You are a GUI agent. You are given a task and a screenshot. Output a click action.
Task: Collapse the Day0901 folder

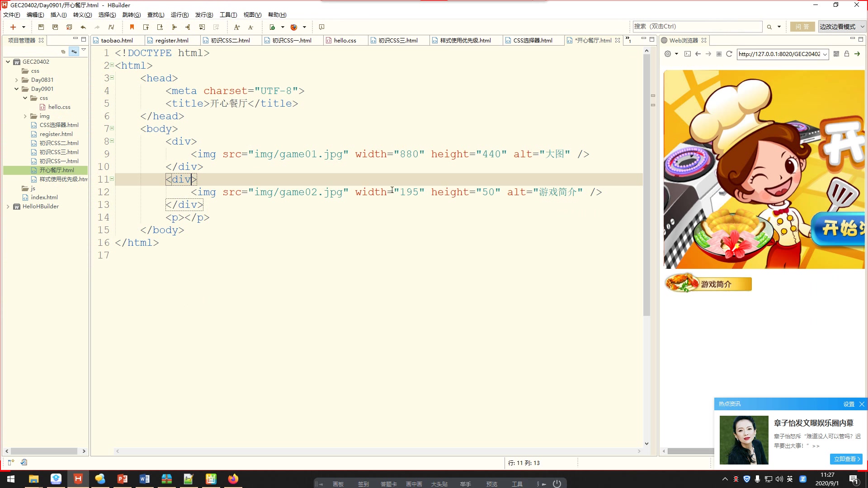[x=17, y=89]
